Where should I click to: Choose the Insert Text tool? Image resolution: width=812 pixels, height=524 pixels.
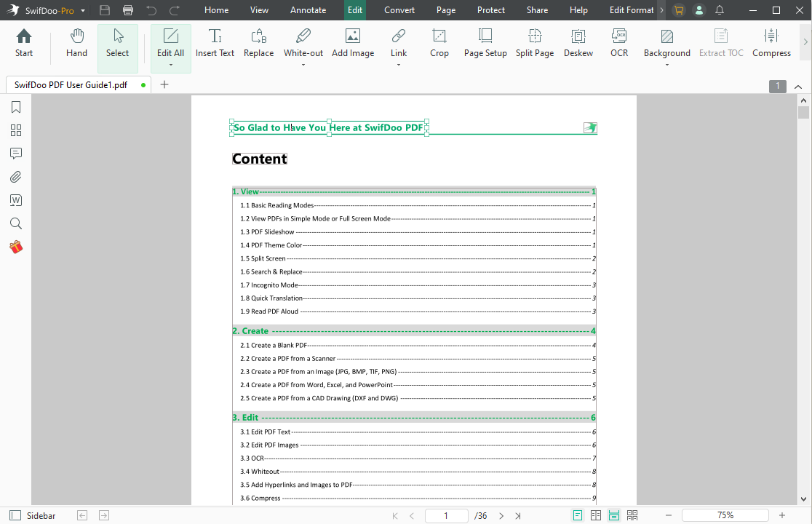click(x=215, y=44)
